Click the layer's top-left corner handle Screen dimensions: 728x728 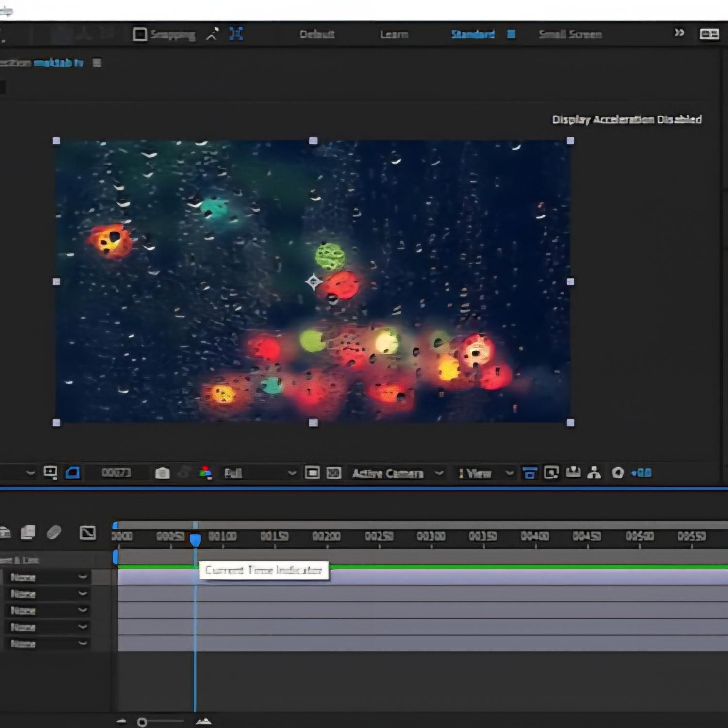click(x=56, y=141)
